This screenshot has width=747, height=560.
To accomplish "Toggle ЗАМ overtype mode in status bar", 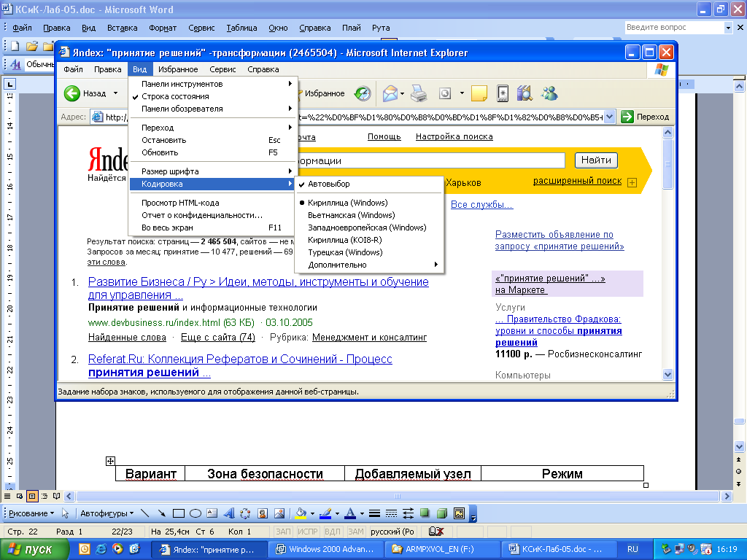I will point(356,532).
